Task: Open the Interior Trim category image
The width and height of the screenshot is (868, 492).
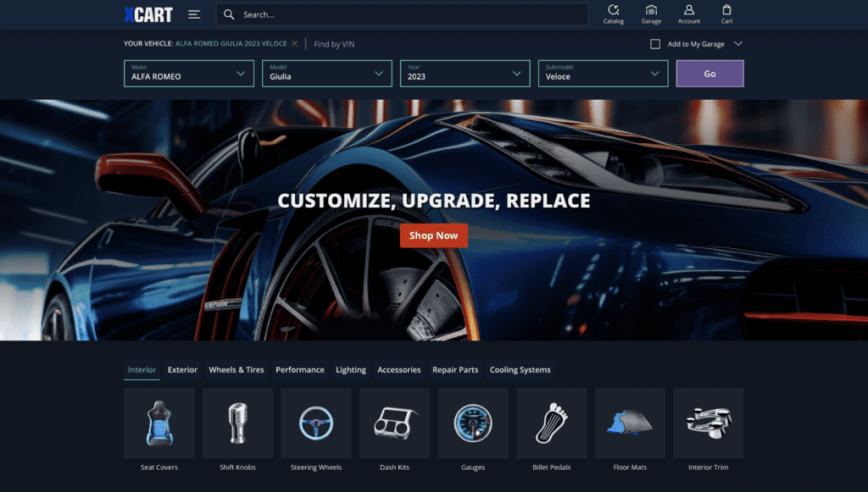Action: pos(709,423)
